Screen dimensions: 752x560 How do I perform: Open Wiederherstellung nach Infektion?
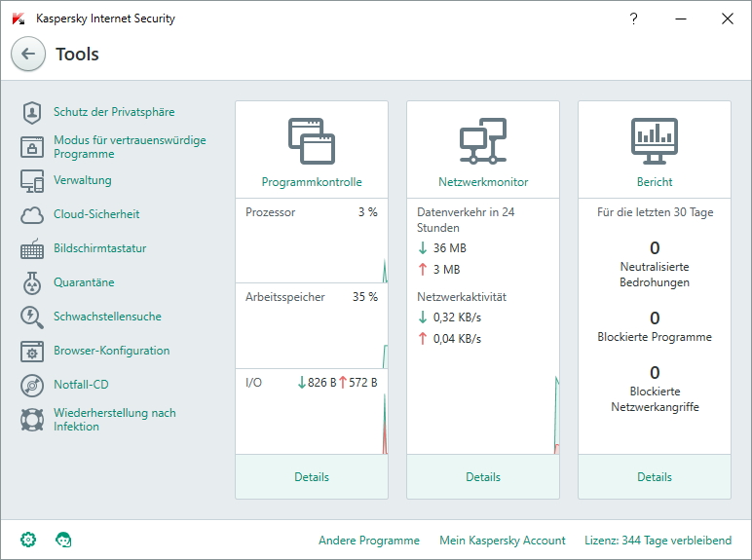tap(115, 420)
